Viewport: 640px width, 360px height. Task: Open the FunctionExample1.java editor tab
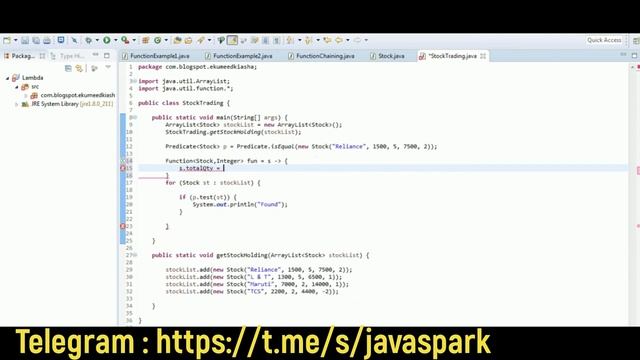click(156, 56)
